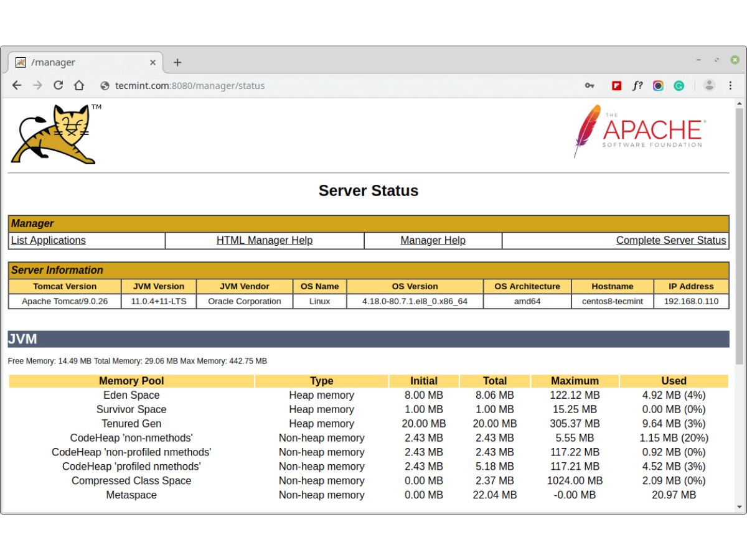Click the browser Forward arrow
This screenshot has width=747, height=560.
click(x=37, y=85)
